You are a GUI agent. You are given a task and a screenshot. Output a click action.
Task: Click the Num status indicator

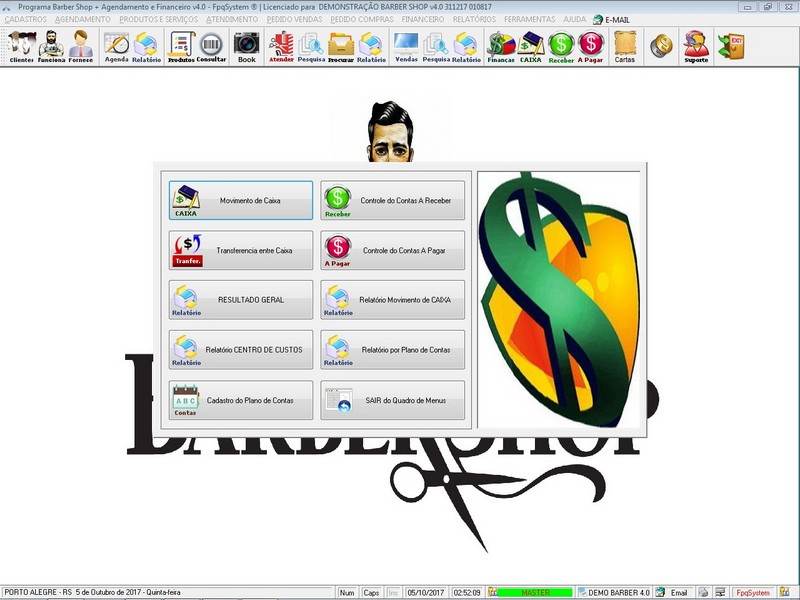click(347, 593)
